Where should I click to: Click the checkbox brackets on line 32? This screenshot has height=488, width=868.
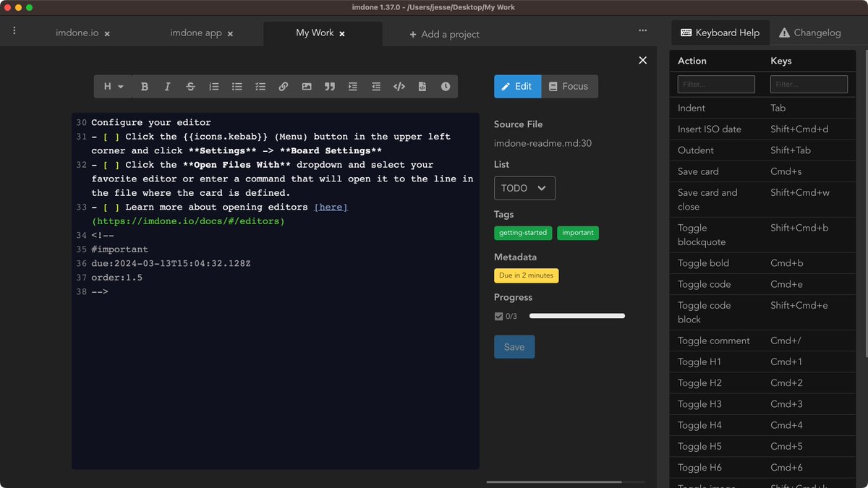[111, 165]
